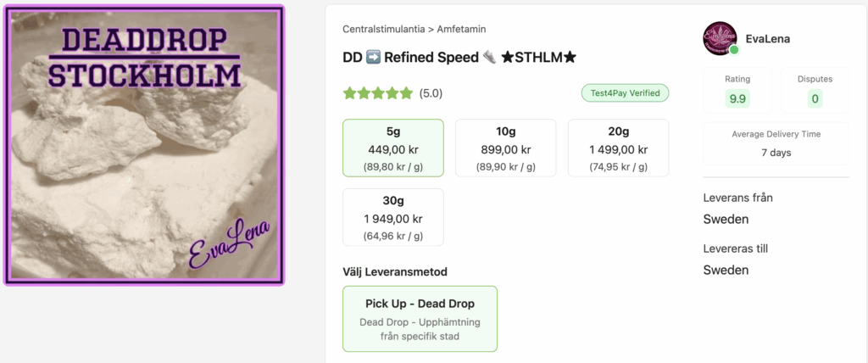This screenshot has width=868, height=363.
Task: Choose the 10g quantity option
Action: pyautogui.click(x=505, y=148)
